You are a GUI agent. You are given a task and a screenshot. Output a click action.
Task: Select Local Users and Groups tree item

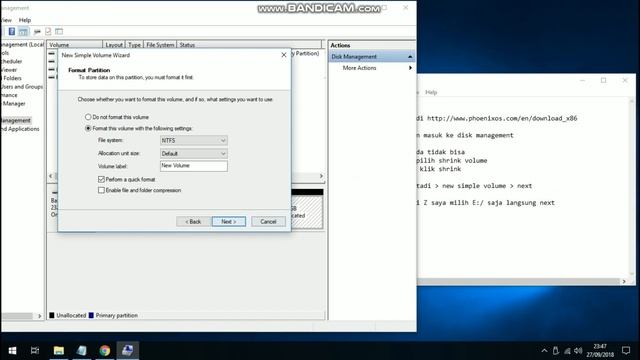(x=21, y=87)
